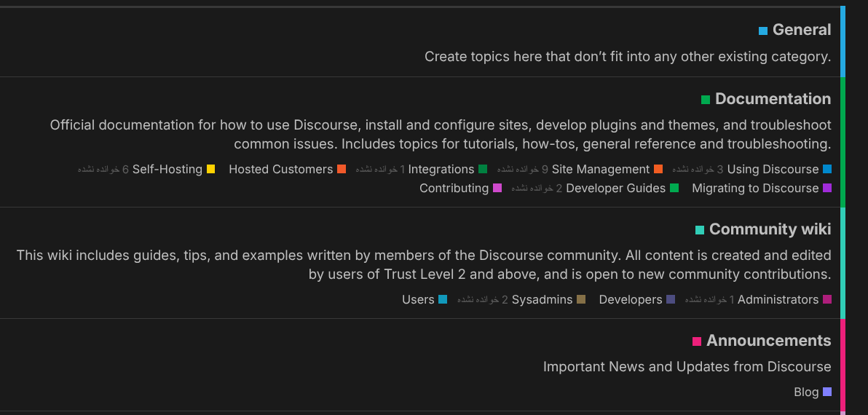868x415 pixels.
Task: Click orange square beside Site Management
Action: 658,170
